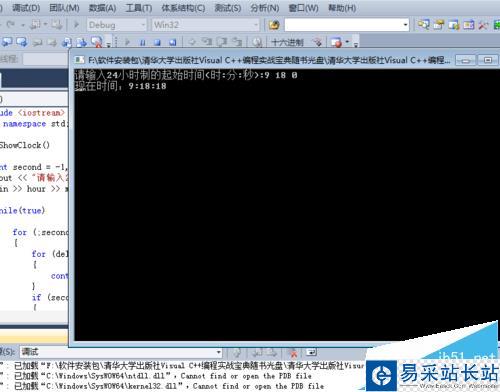The image size is (500, 392).
Task: Click the second text editor toolbar icon
Action: (22, 42)
